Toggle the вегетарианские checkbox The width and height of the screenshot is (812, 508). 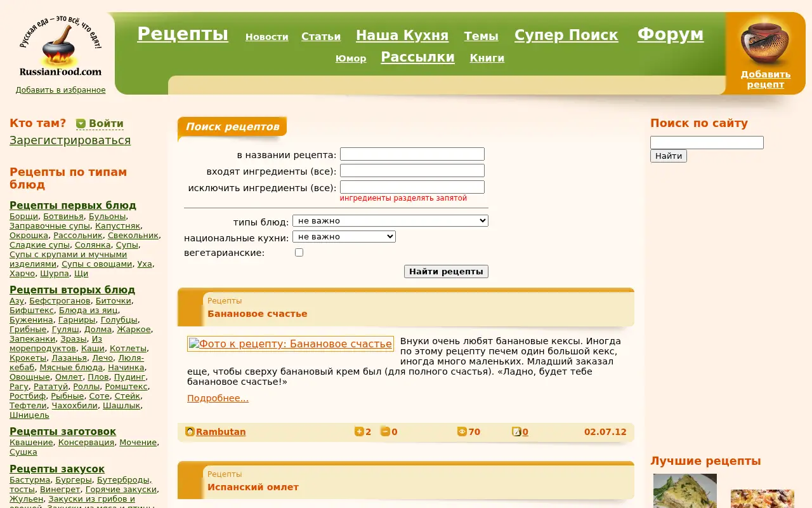point(299,253)
